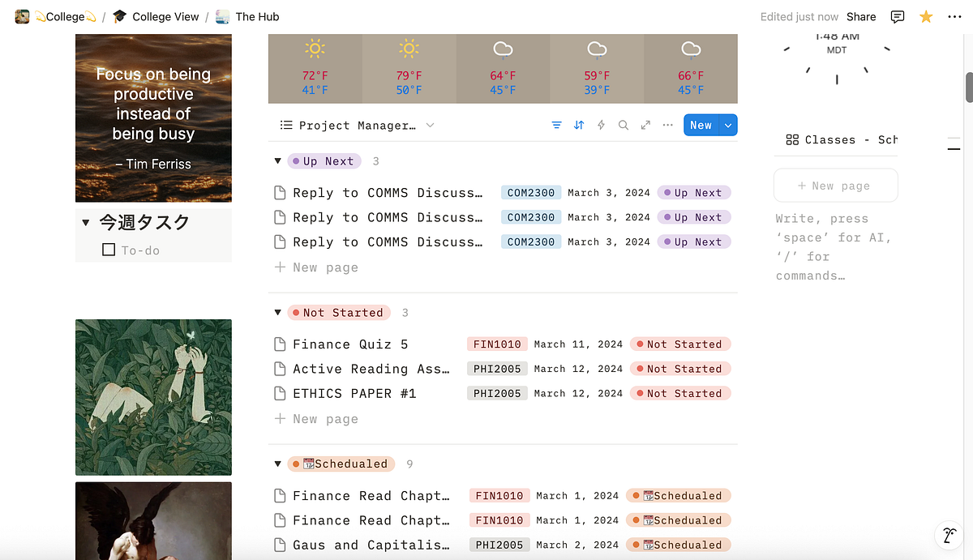Go to College View breadcrumb
The height and width of the screenshot is (560, 973).
pyautogui.click(x=156, y=17)
